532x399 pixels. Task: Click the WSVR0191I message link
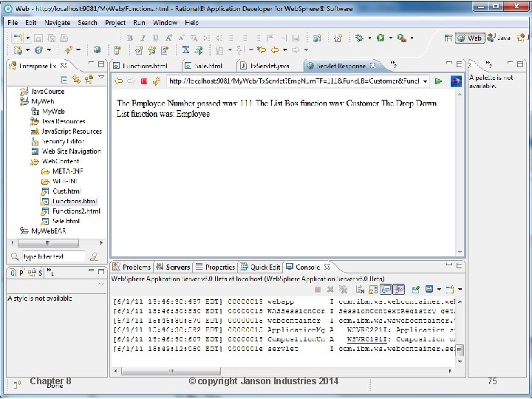pos(366,339)
